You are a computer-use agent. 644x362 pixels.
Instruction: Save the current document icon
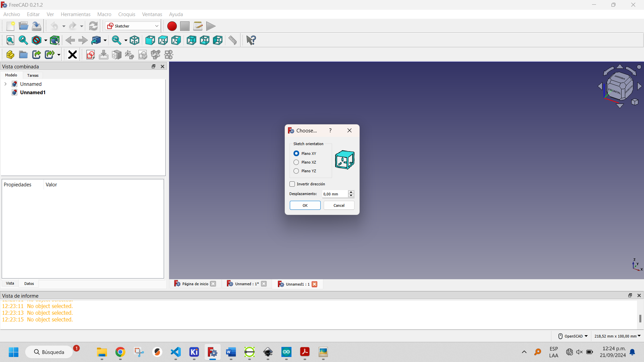click(37, 26)
